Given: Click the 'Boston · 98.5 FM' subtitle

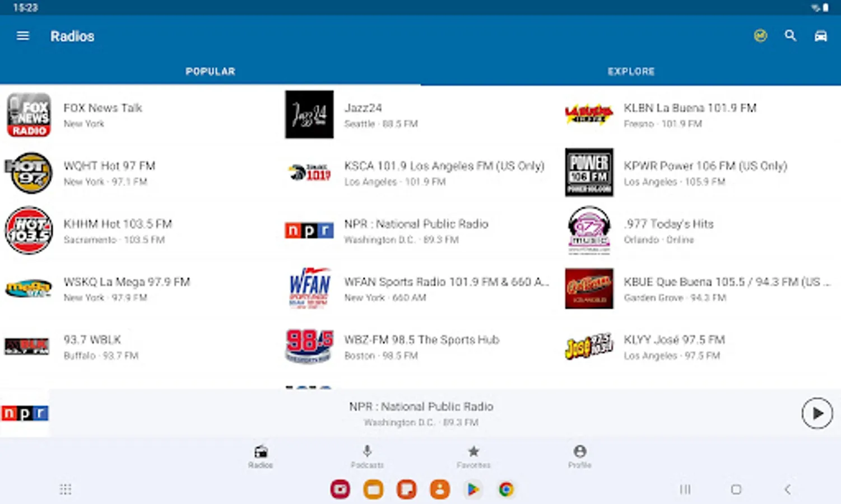Looking at the screenshot, I should [x=381, y=356].
